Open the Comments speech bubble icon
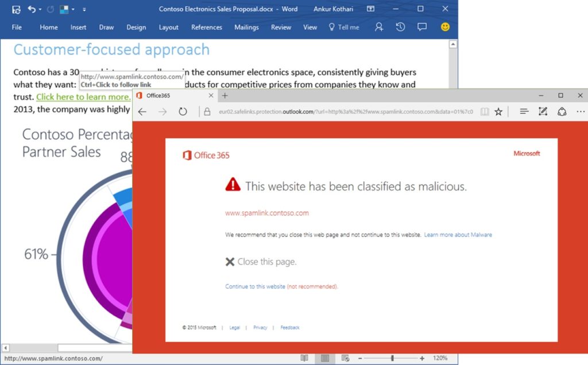The width and height of the screenshot is (588, 365). pyautogui.click(x=422, y=27)
